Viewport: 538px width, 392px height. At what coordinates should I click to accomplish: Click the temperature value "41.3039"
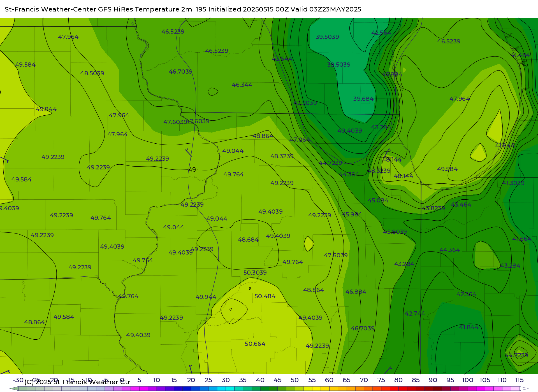click(x=513, y=183)
